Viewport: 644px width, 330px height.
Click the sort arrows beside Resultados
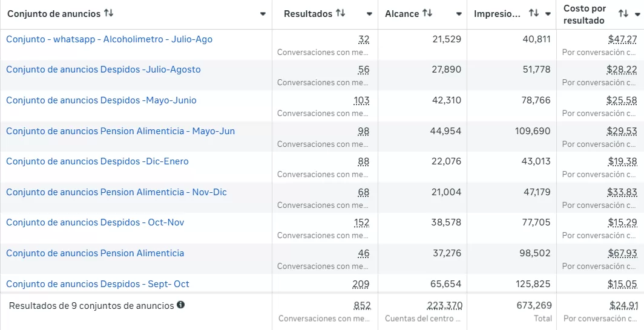coord(341,13)
